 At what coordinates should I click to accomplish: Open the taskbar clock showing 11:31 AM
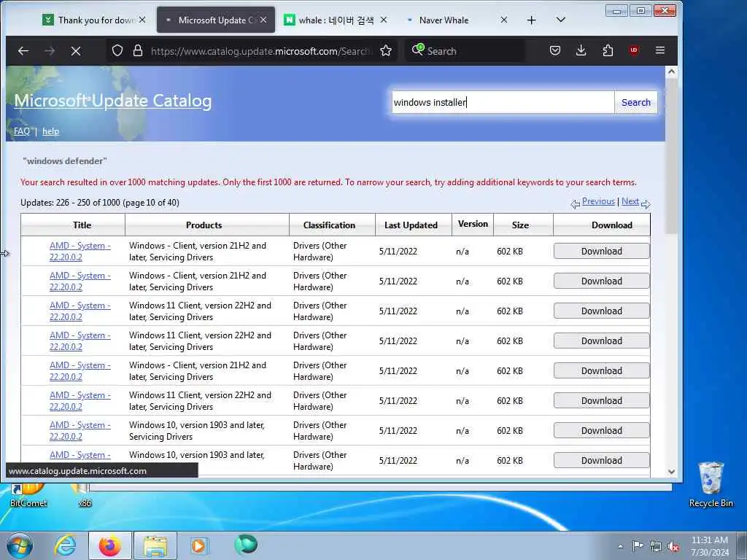709,546
